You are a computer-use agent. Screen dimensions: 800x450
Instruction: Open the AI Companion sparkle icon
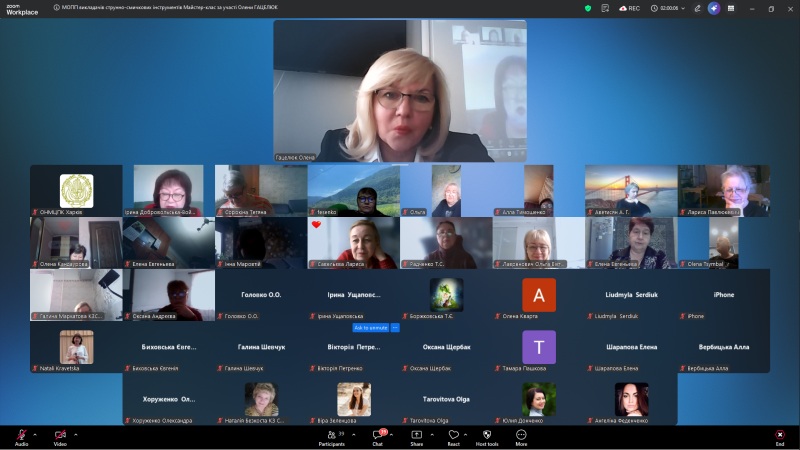(714, 8)
